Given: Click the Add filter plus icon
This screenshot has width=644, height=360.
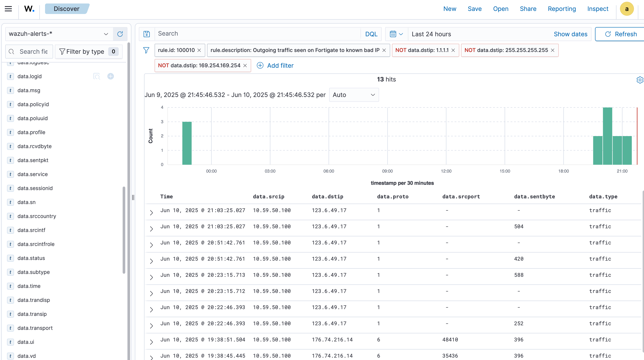Looking at the screenshot, I should point(260,66).
